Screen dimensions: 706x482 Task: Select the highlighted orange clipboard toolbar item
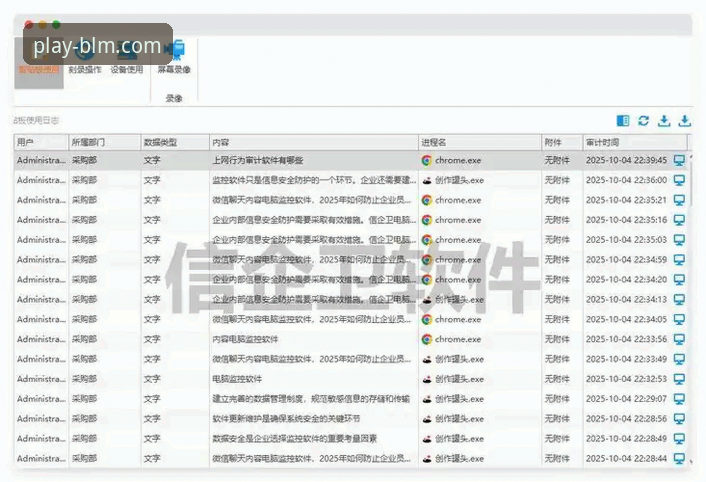39,63
